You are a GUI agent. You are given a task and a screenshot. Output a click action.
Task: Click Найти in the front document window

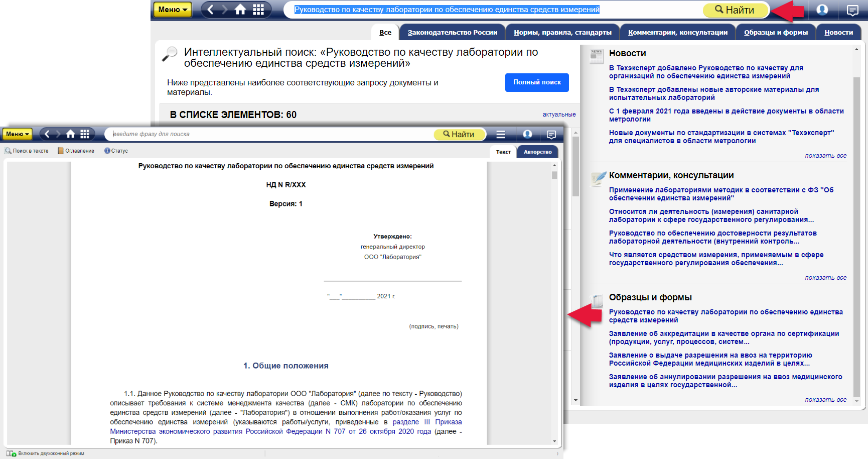coord(460,134)
